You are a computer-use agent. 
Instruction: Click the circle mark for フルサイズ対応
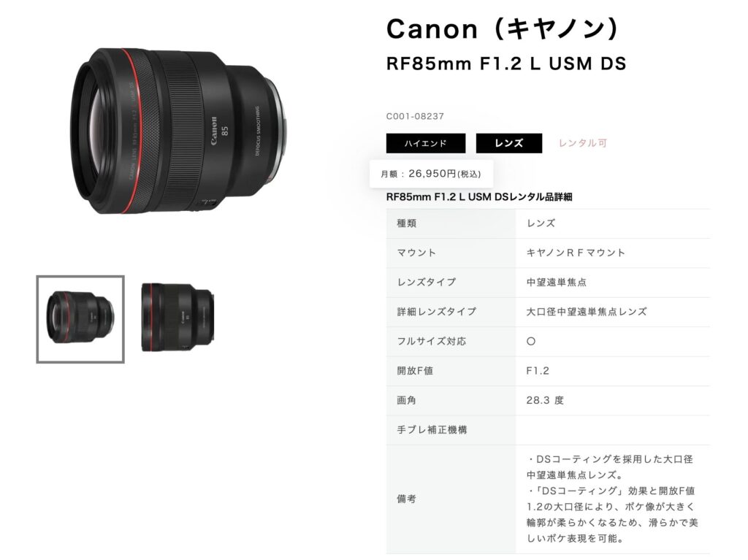click(531, 342)
